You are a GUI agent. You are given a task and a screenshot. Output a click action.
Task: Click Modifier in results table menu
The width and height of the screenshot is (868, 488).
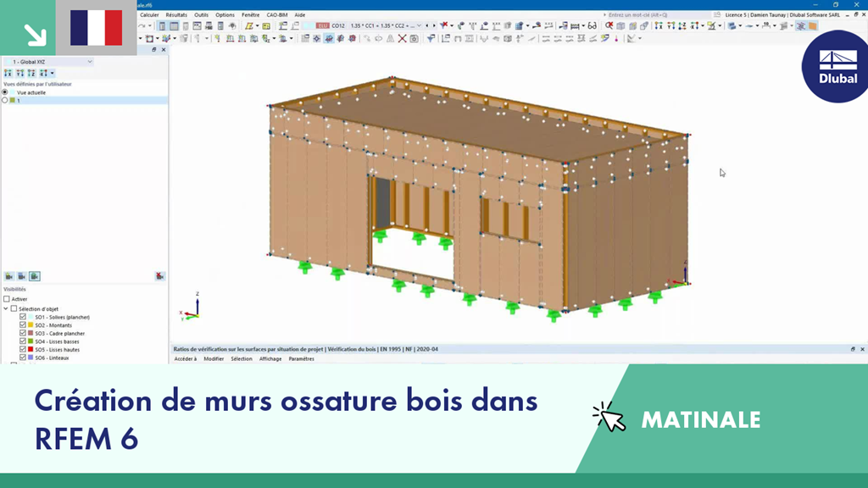214,358
